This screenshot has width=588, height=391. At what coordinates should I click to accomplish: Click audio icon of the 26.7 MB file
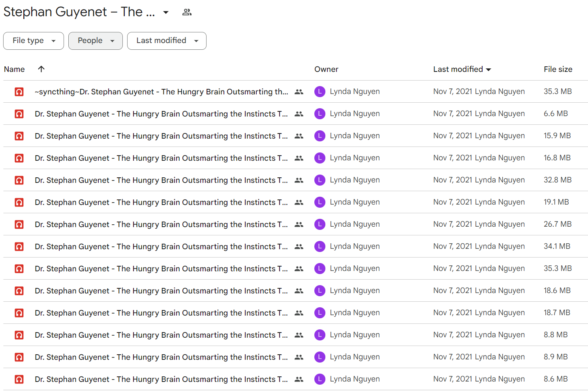(x=19, y=224)
